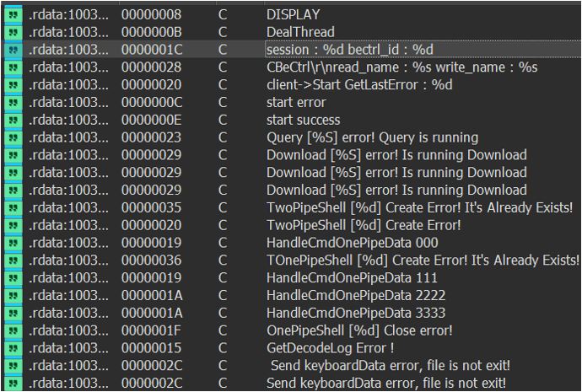The image size is (582, 392).
Task: Select 'TwoPipeShell [%d] Create Error!' string
Action: tap(364, 225)
